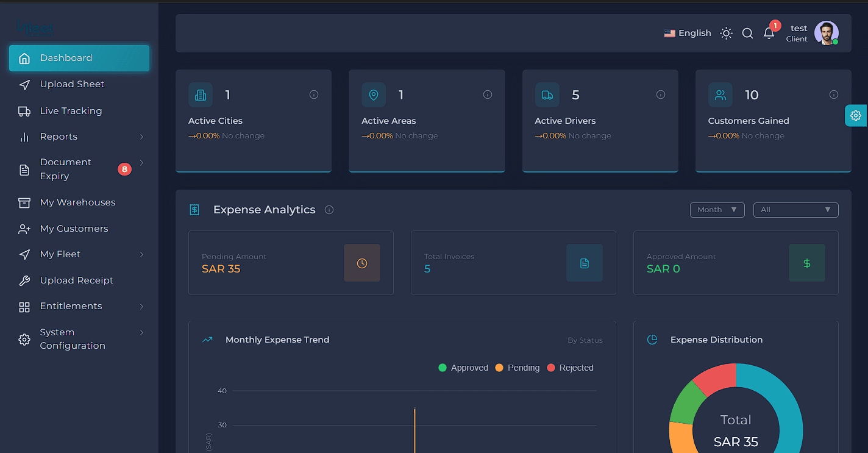Open the All filter dropdown
The image size is (868, 453).
point(796,210)
